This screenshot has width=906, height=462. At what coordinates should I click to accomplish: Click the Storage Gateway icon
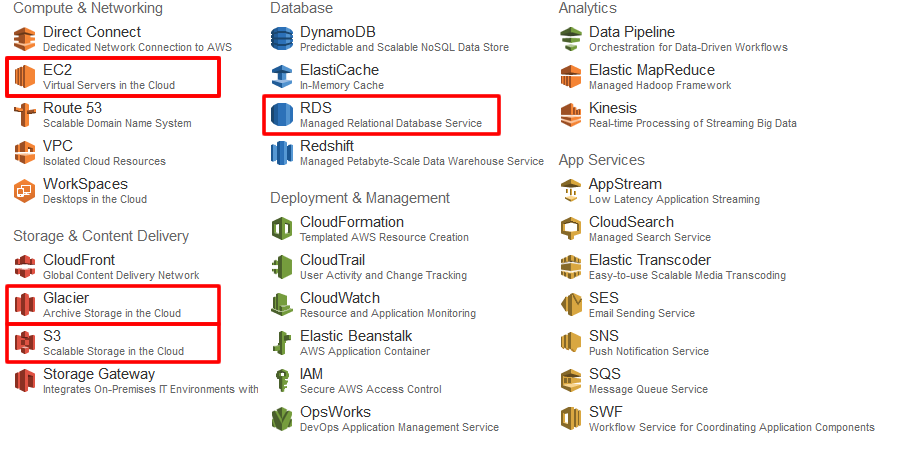click(25, 381)
